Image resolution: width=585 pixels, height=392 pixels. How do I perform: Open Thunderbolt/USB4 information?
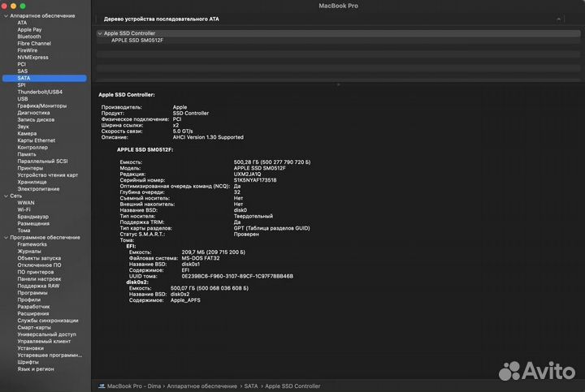[x=40, y=92]
